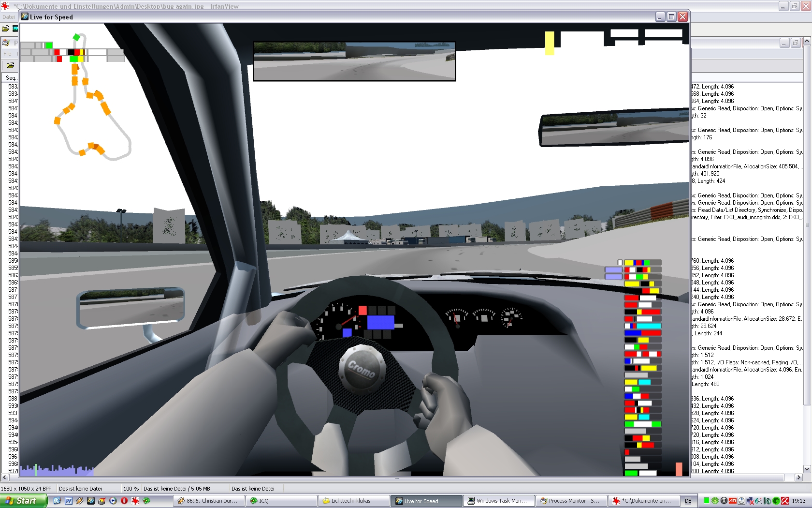Click the green square tray icon

(x=706, y=501)
